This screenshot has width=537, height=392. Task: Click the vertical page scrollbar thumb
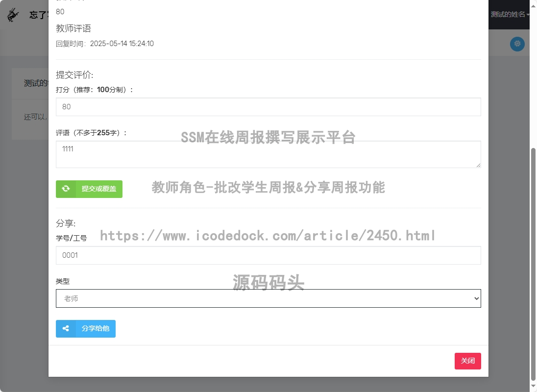[x=533, y=265]
